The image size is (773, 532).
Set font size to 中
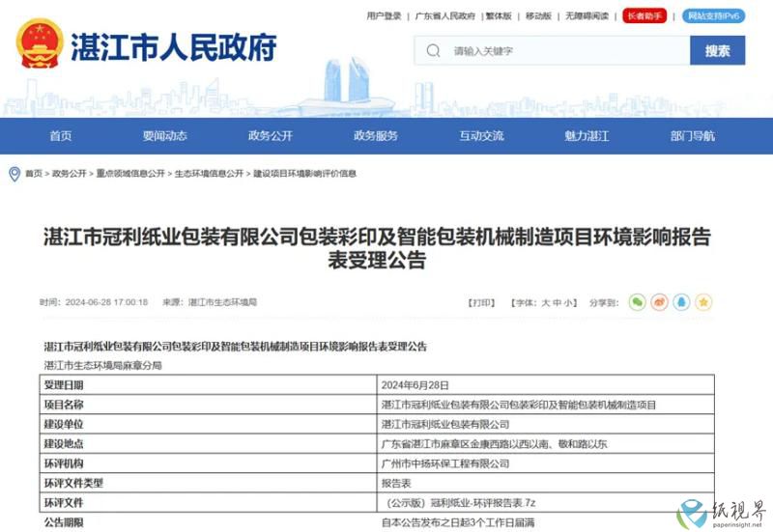click(x=557, y=302)
